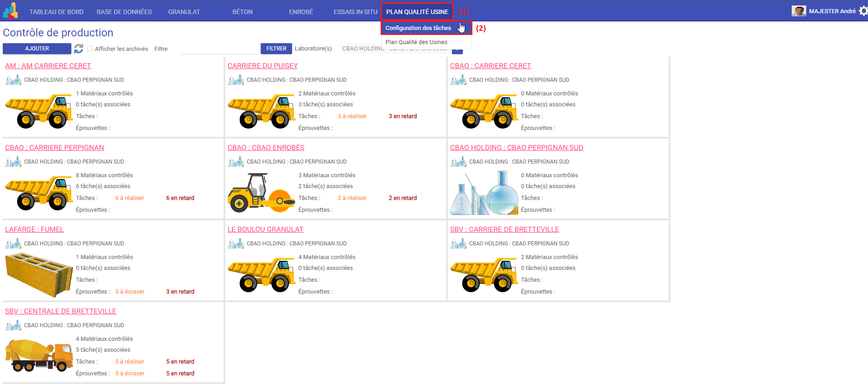Click dump truck image of CBAO : CARRIERE PERPIGNAN

click(x=39, y=193)
